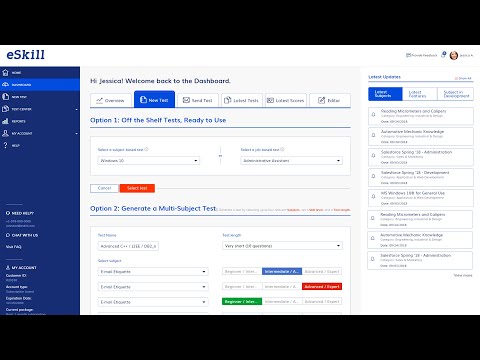Switch to the Overview tab
This screenshot has width=480, height=360.
point(111,100)
